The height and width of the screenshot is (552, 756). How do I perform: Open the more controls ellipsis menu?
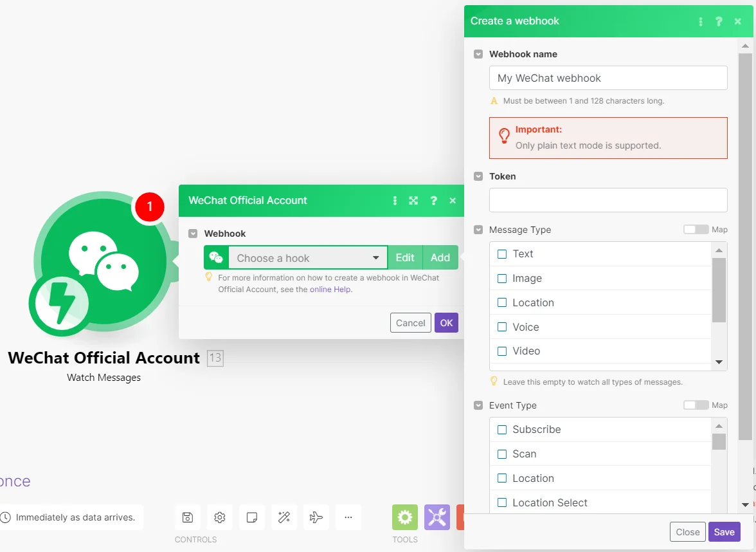pyautogui.click(x=348, y=517)
